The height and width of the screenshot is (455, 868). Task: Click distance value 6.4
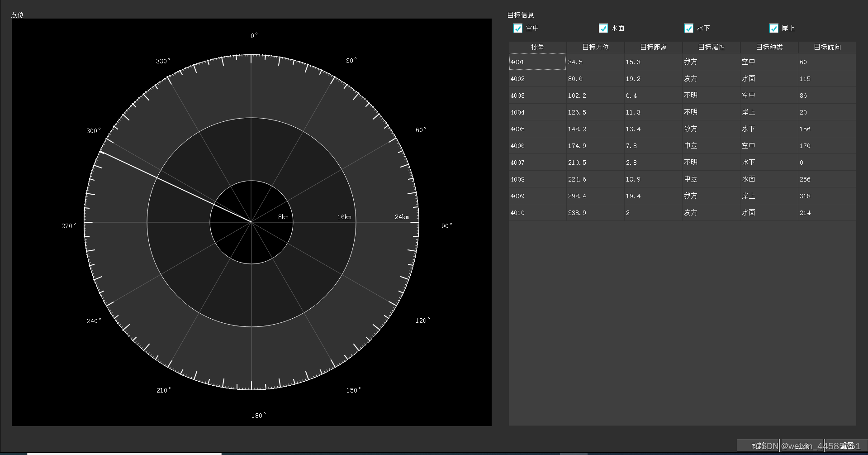(654, 96)
